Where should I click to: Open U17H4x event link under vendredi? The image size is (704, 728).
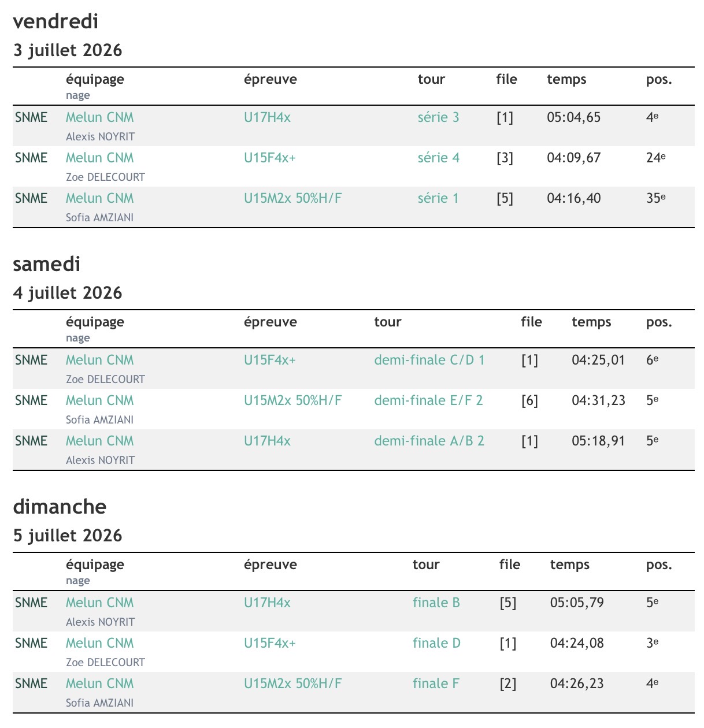tap(267, 117)
